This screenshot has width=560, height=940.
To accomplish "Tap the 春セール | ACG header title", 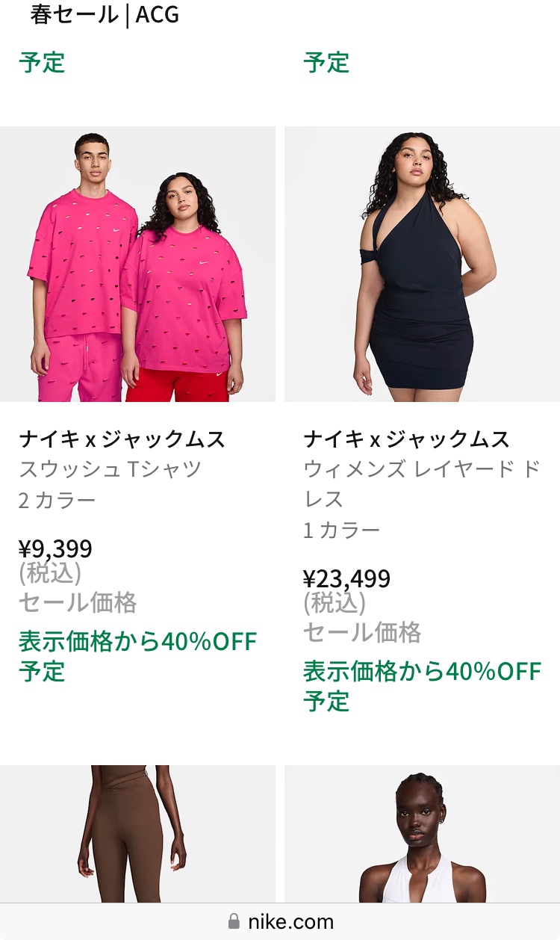I will click(105, 14).
